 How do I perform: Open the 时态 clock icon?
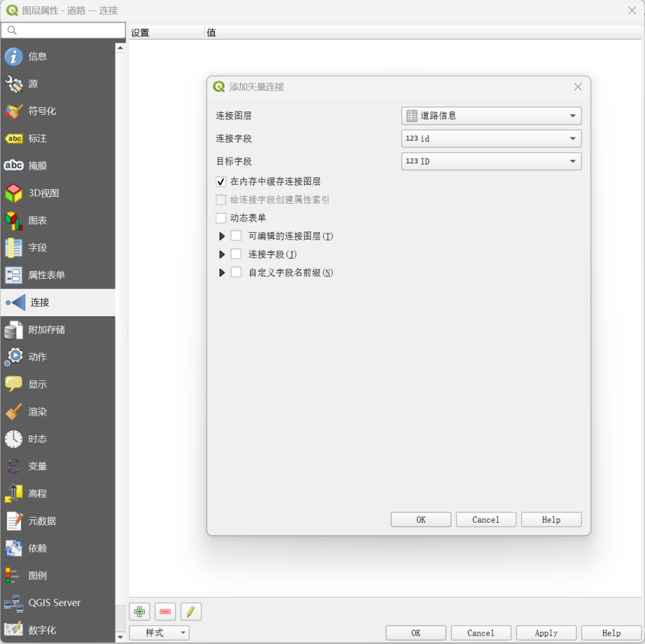[x=14, y=439]
